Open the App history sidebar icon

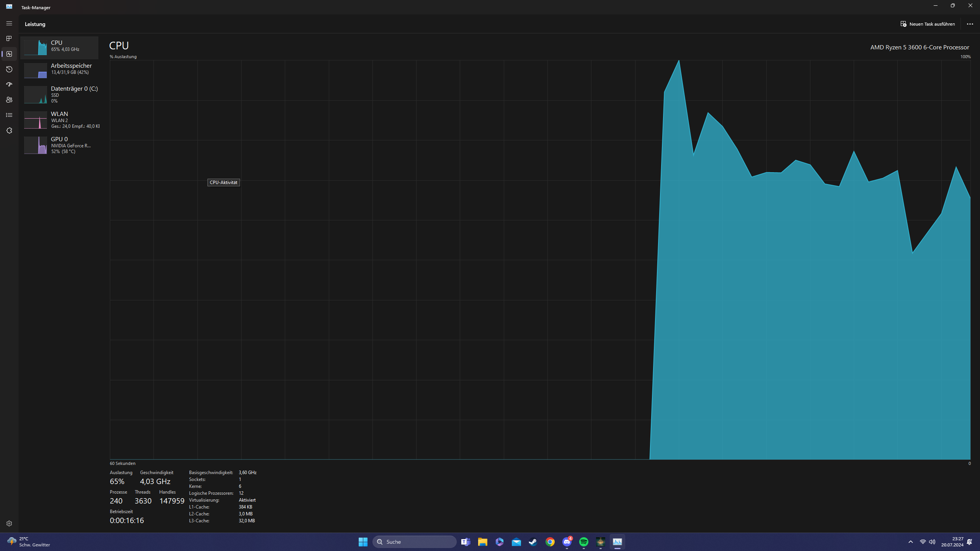click(9, 69)
